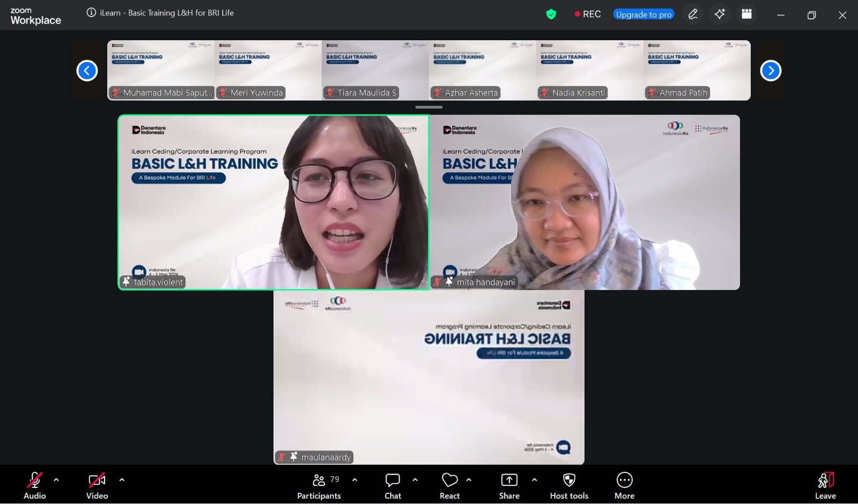Close the Zoom meeting window
The height and width of the screenshot is (504, 858).
pos(842,15)
